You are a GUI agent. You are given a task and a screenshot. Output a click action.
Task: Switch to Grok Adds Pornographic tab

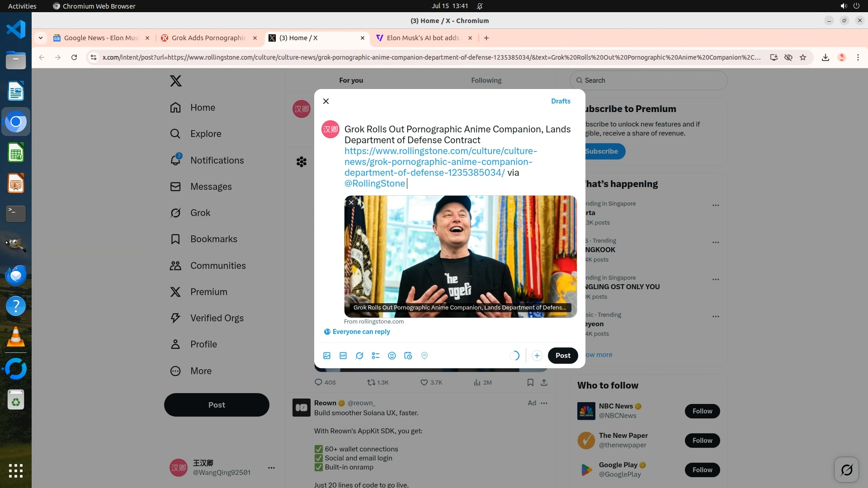[208, 38]
